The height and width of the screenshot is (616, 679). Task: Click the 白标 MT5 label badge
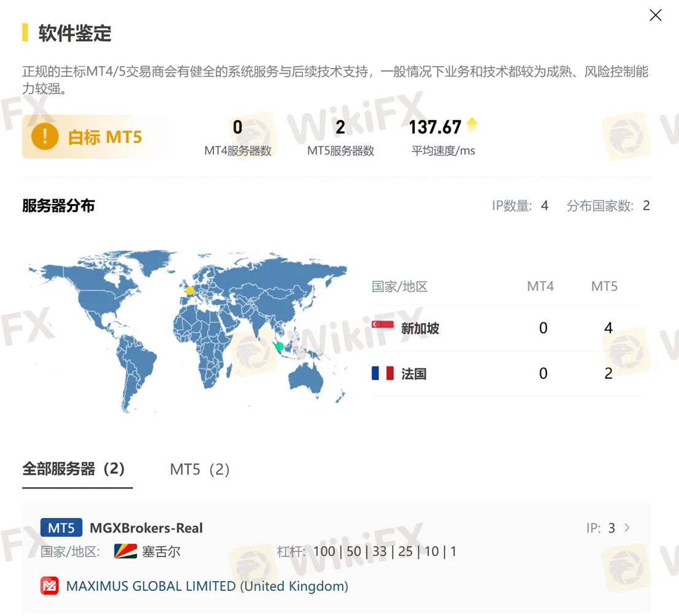coord(105,137)
